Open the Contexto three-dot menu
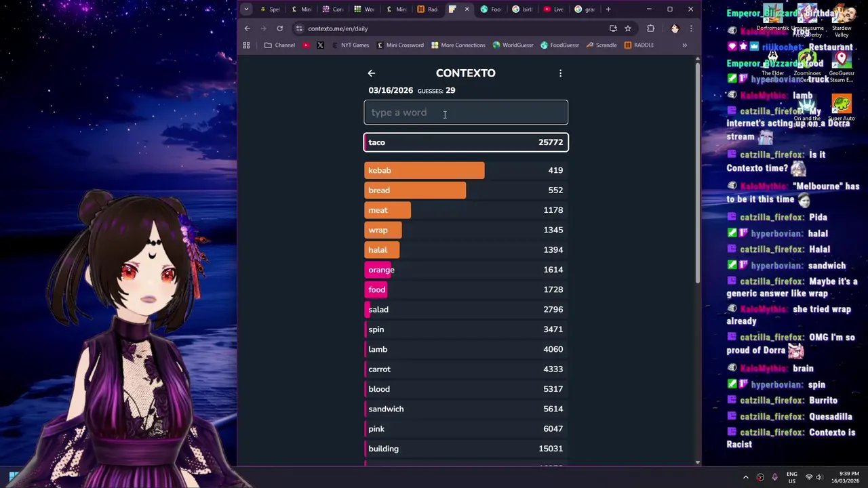 click(x=560, y=73)
